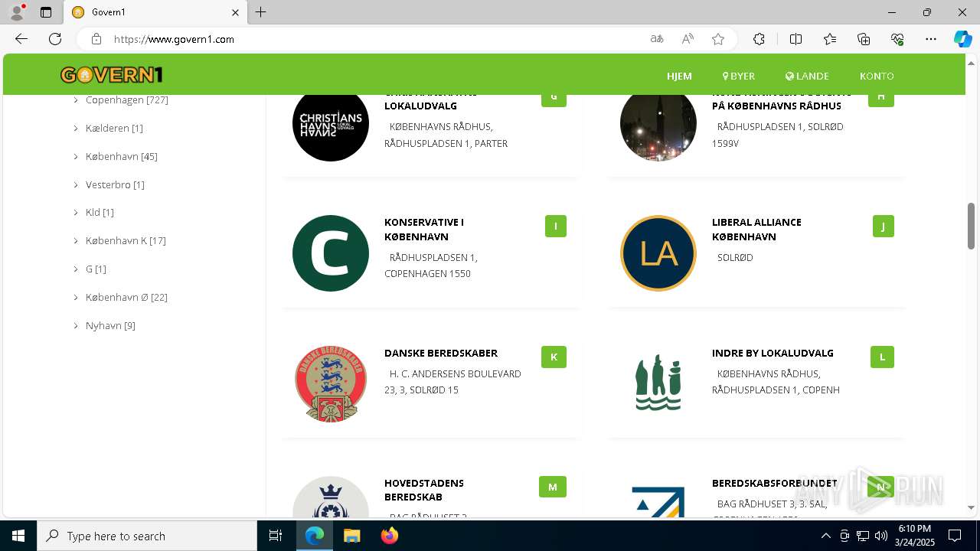Image resolution: width=980 pixels, height=551 pixels.
Task: Refresh the Govern1 page
Action: click(x=55, y=39)
